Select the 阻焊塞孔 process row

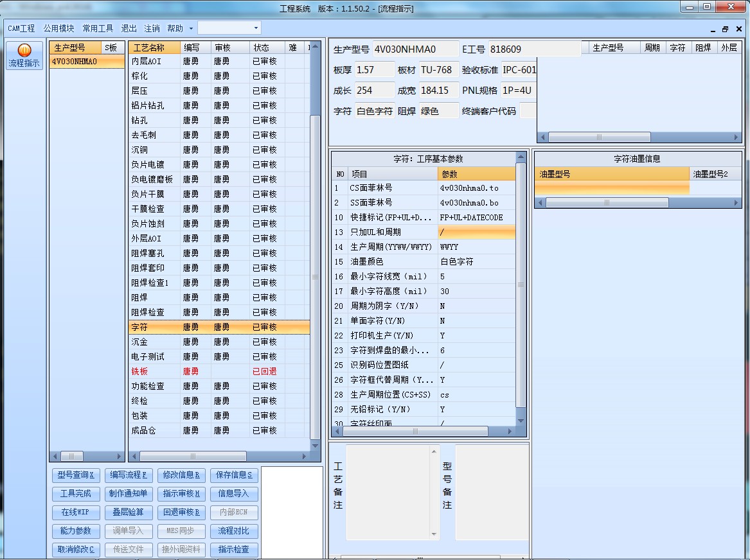pos(219,253)
